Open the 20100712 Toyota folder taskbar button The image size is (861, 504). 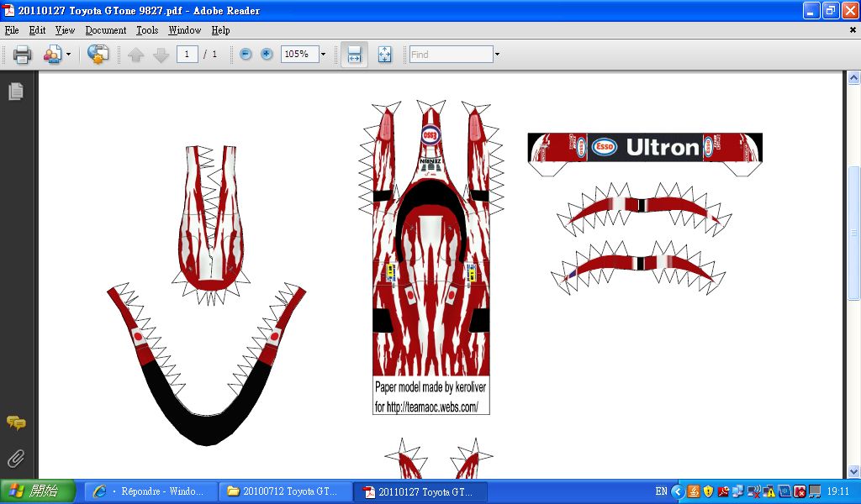(284, 491)
